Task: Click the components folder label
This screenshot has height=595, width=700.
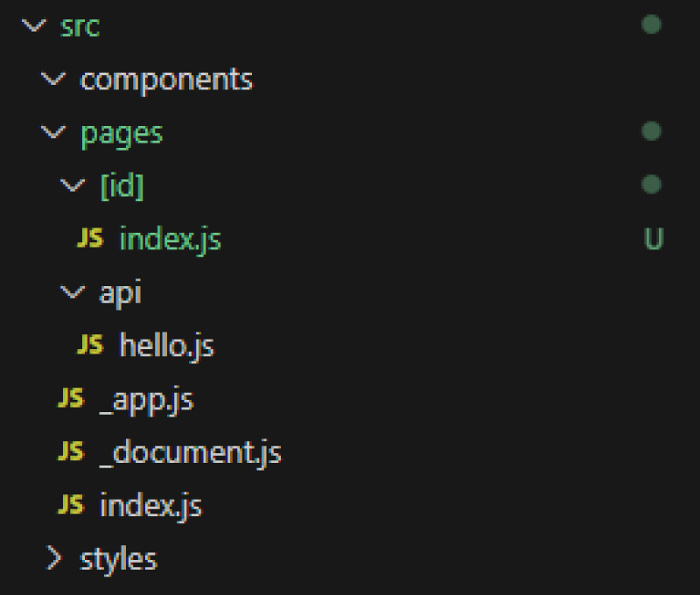Action: coord(166,79)
